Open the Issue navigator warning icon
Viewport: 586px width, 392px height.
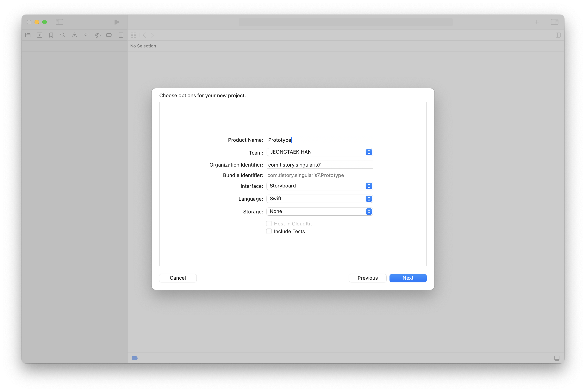tap(74, 35)
